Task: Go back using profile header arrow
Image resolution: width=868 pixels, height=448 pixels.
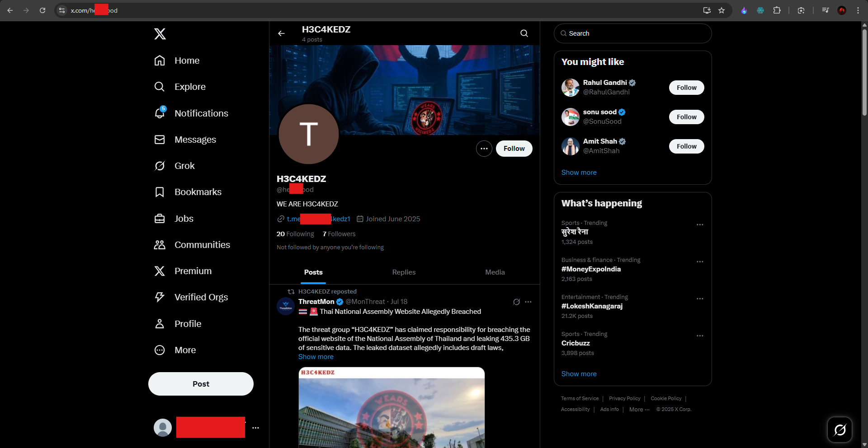Action: coord(281,33)
